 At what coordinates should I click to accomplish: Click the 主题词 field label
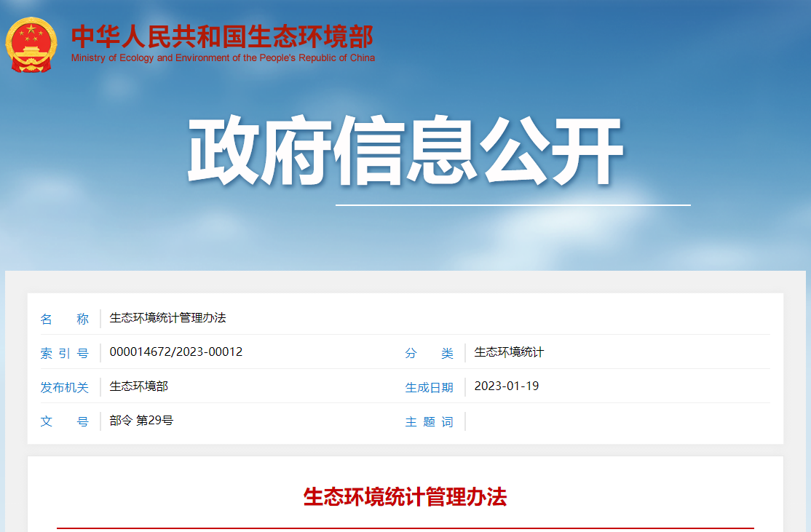click(x=430, y=422)
